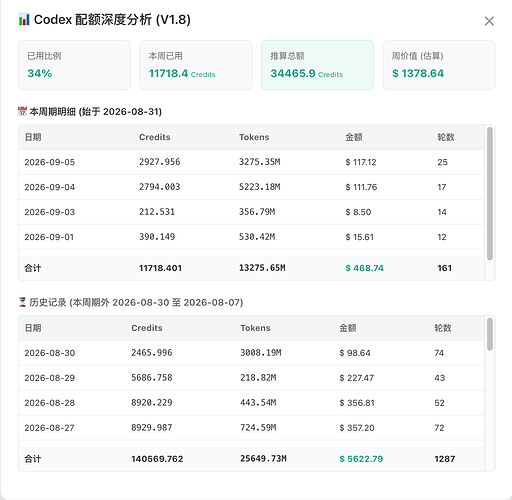Select the date cell 2026-09-03

click(50, 212)
